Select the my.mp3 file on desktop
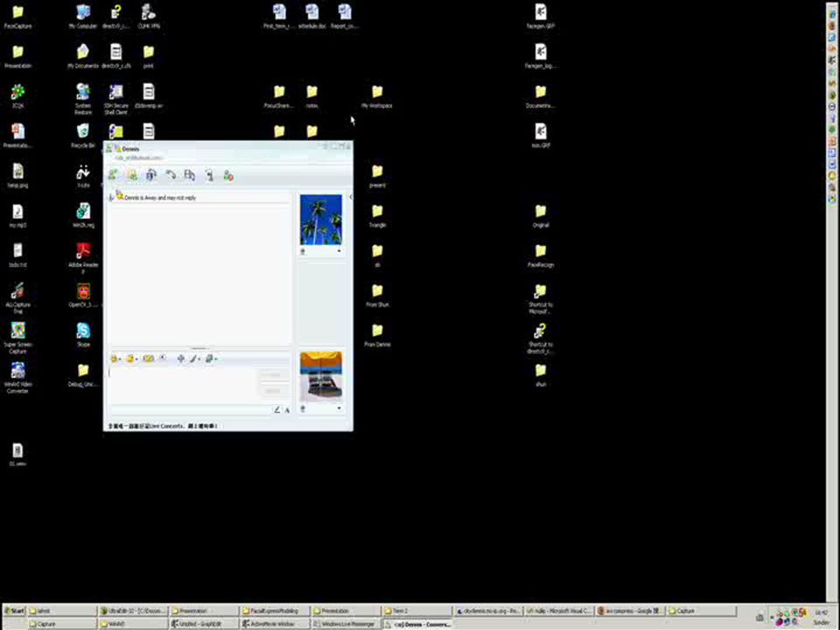 pyautogui.click(x=17, y=215)
